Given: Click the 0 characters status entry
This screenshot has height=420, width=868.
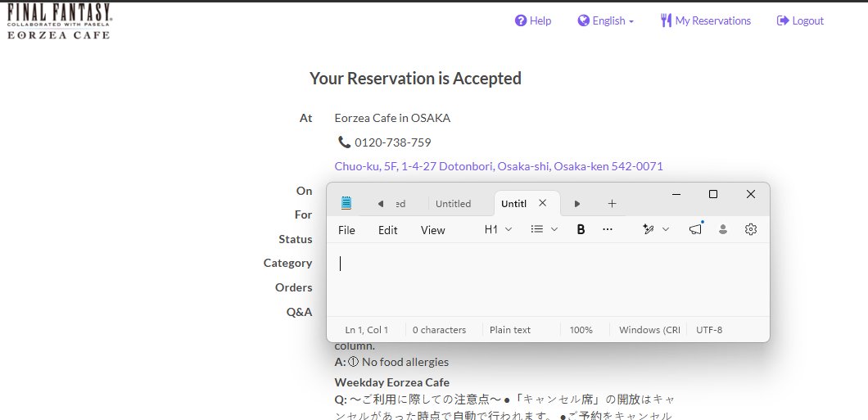Looking at the screenshot, I should (439, 330).
